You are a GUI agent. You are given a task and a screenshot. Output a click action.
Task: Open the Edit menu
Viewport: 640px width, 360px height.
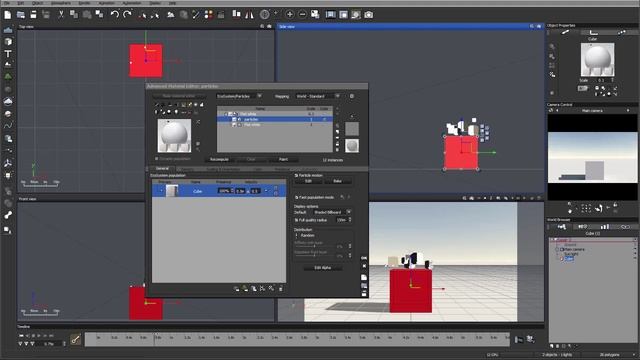click(x=20, y=3)
